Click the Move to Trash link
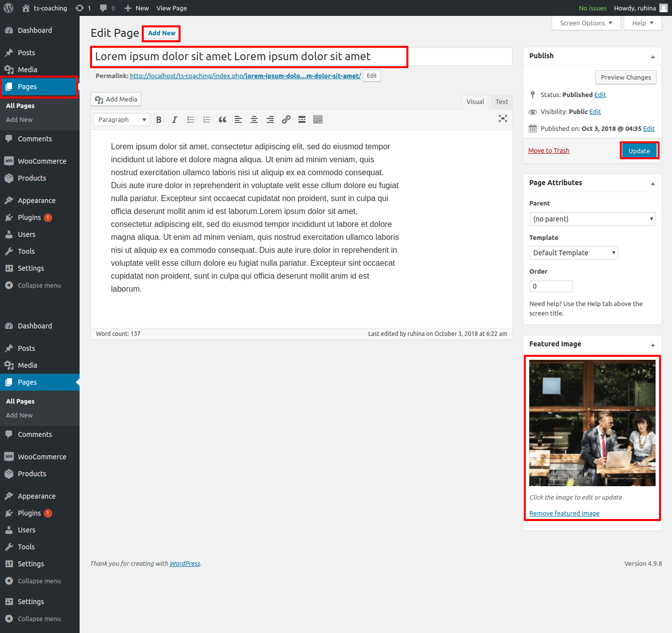 pos(549,151)
